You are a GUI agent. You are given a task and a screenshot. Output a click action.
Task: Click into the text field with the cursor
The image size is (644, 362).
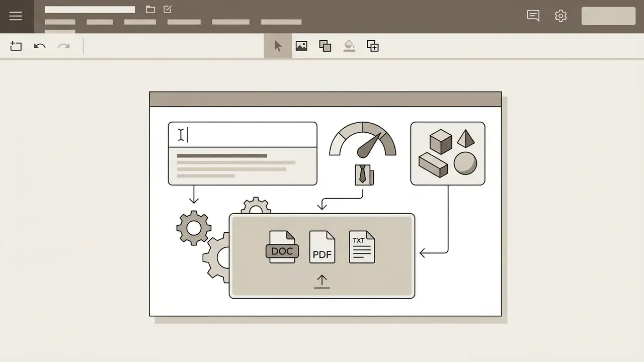pos(243,135)
